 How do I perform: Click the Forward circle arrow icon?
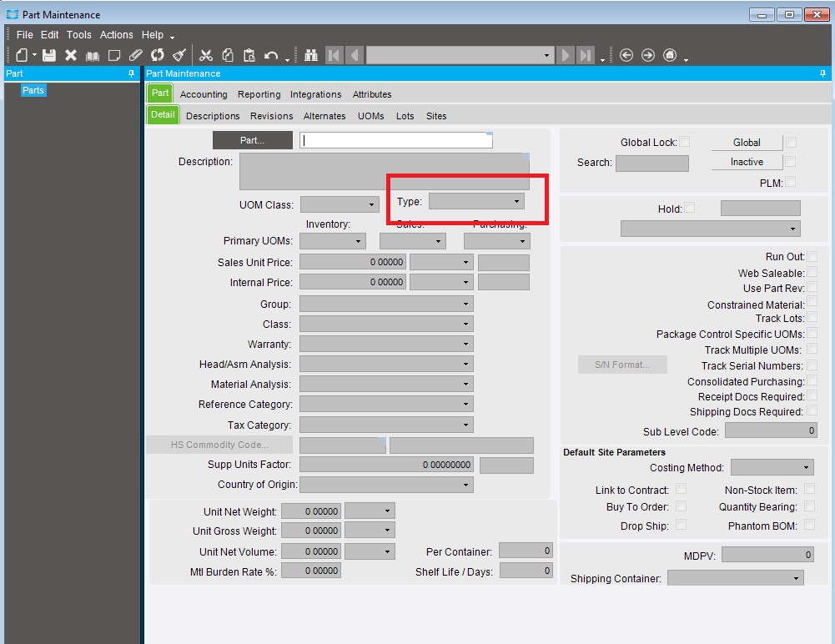[x=647, y=55]
